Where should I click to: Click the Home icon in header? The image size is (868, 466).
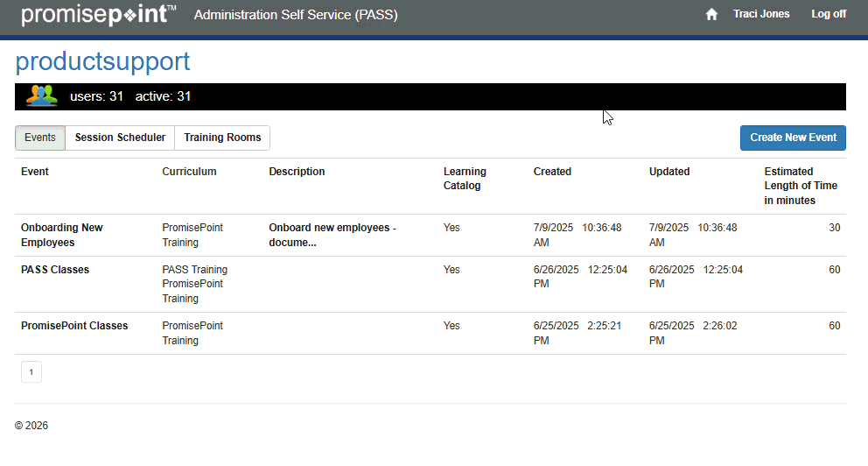point(711,14)
